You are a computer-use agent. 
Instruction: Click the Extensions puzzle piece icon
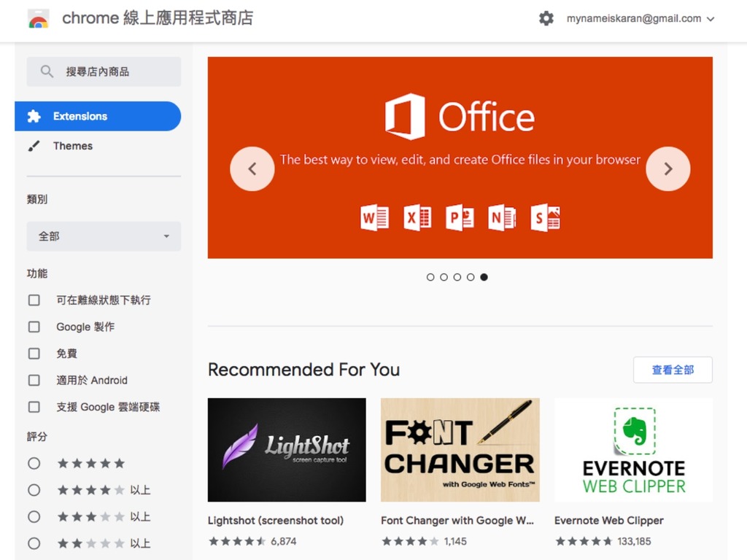tap(34, 116)
